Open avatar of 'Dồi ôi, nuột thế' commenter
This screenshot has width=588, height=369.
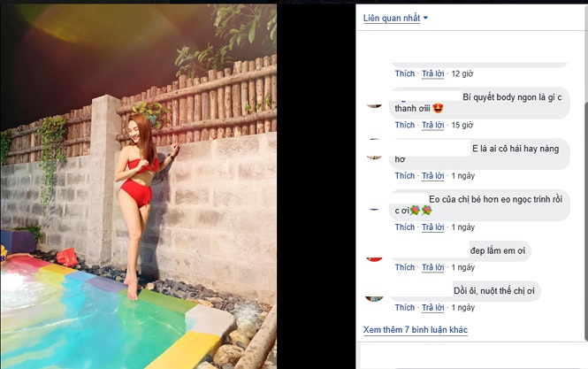point(375,296)
